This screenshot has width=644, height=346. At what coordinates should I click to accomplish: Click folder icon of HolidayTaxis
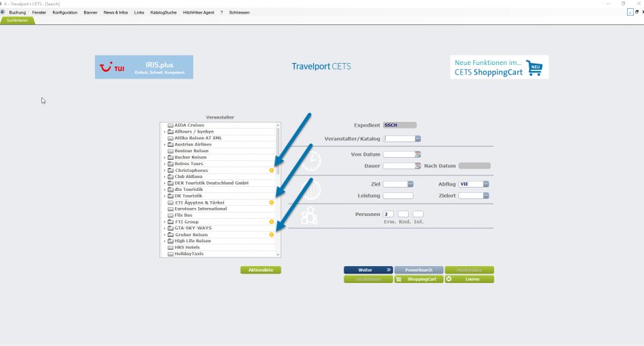(170, 254)
